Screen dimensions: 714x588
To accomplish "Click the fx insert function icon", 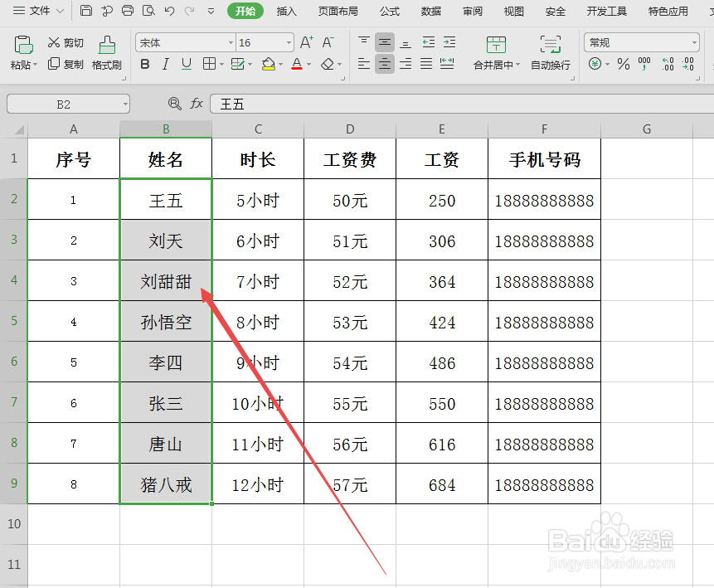I will point(197,104).
